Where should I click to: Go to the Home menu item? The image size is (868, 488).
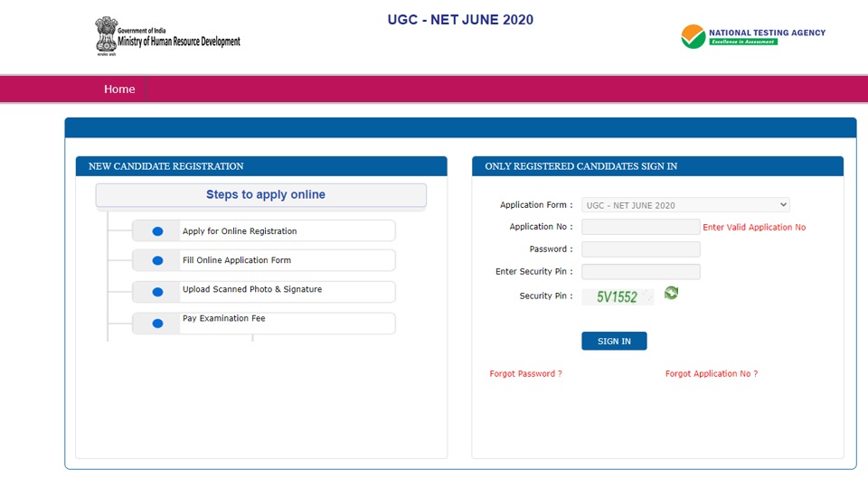119,89
